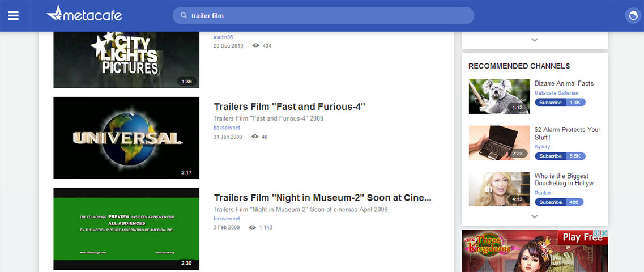Click the 2:30 duration badge
This screenshot has height=272, width=644.
coord(186,263)
